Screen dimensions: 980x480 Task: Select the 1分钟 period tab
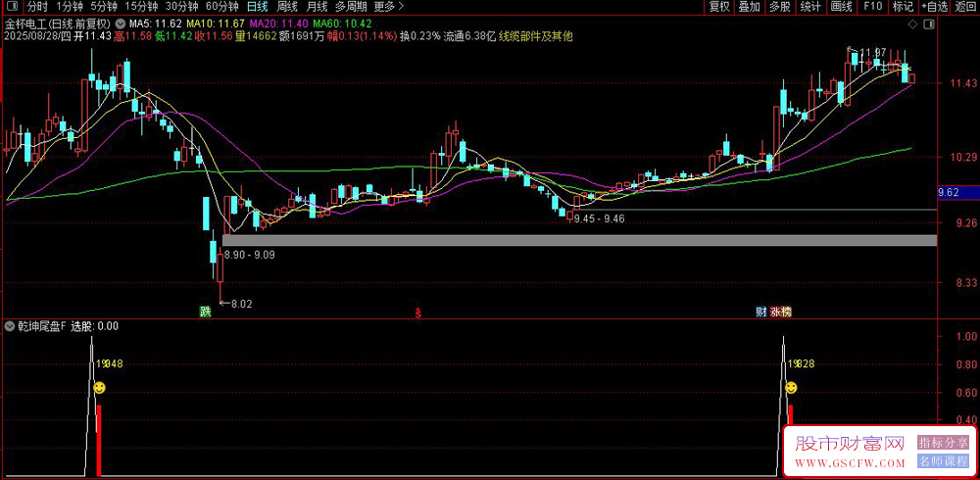[x=70, y=7]
